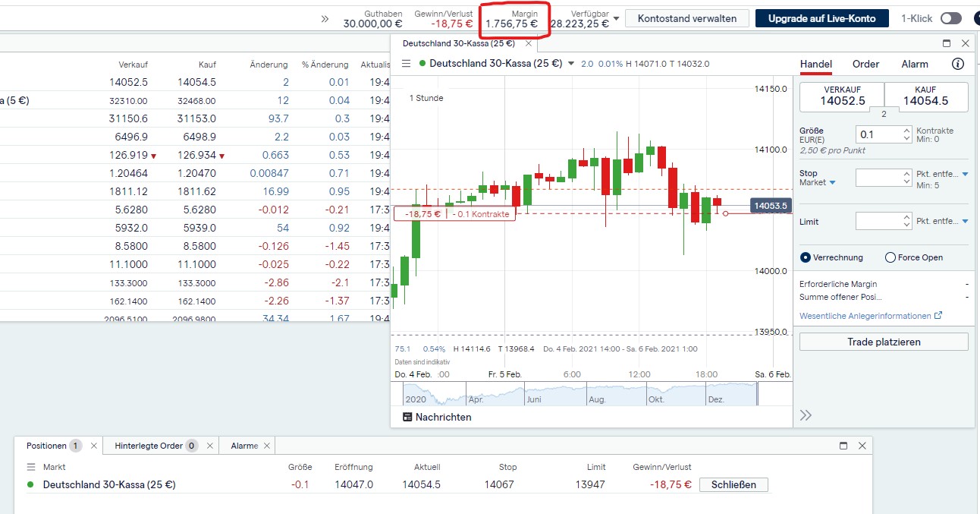Open the chart hamburger menu
The image size is (980, 514).
(407, 64)
